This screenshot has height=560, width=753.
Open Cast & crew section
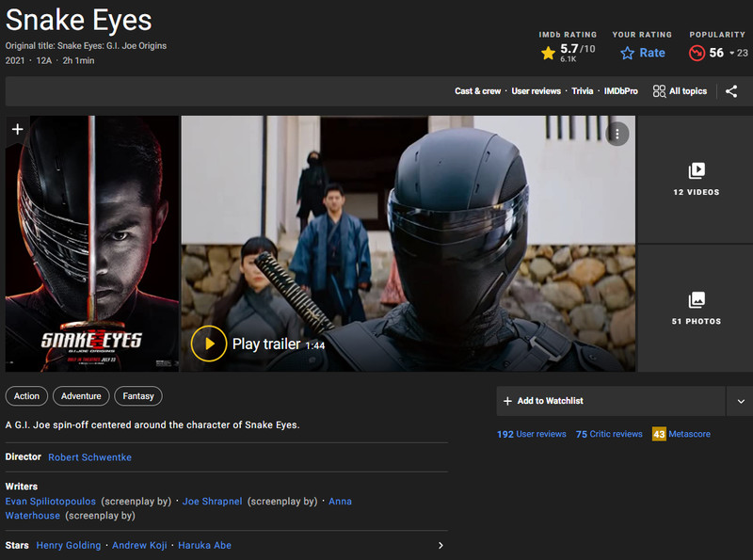477,91
